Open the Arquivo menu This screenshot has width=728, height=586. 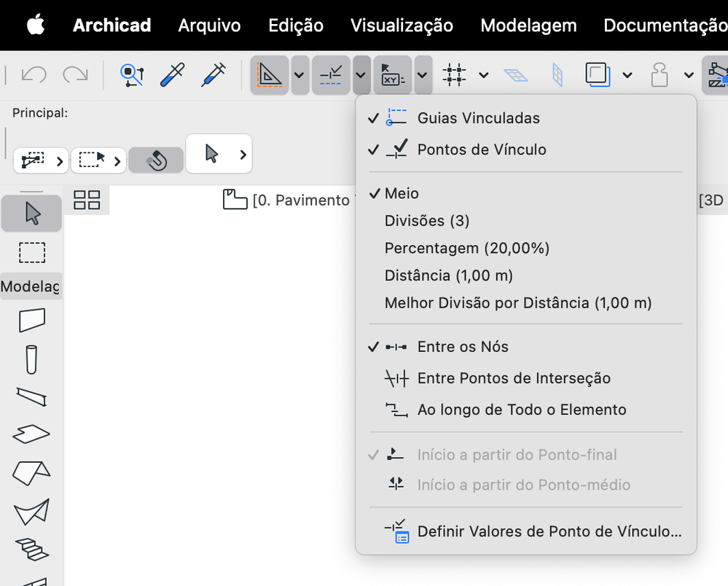pyautogui.click(x=209, y=25)
